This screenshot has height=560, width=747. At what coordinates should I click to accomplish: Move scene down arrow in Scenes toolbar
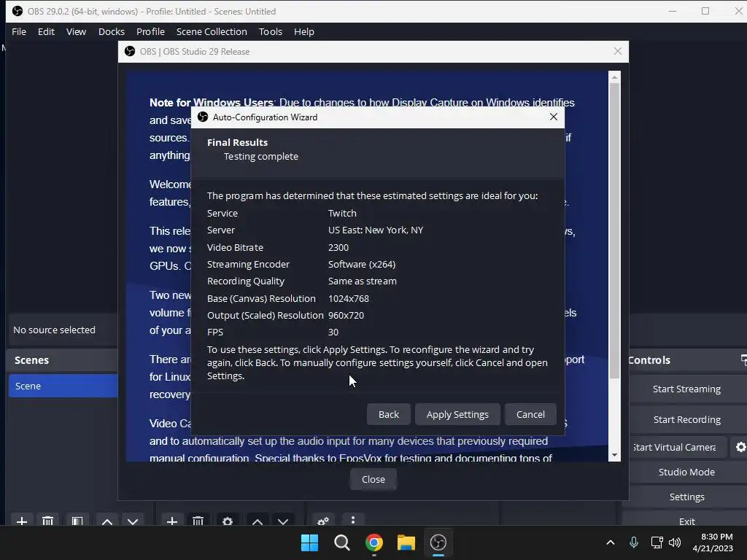[x=133, y=521]
